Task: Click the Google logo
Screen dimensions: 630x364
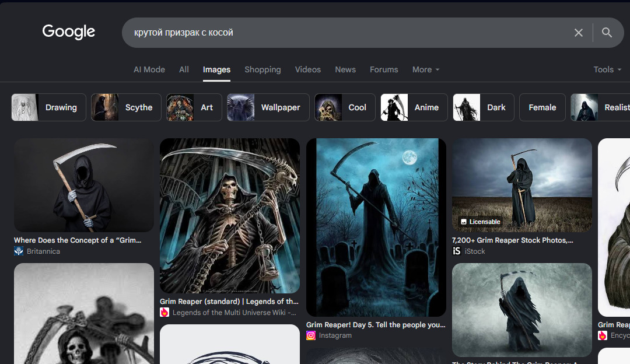Action: (69, 32)
